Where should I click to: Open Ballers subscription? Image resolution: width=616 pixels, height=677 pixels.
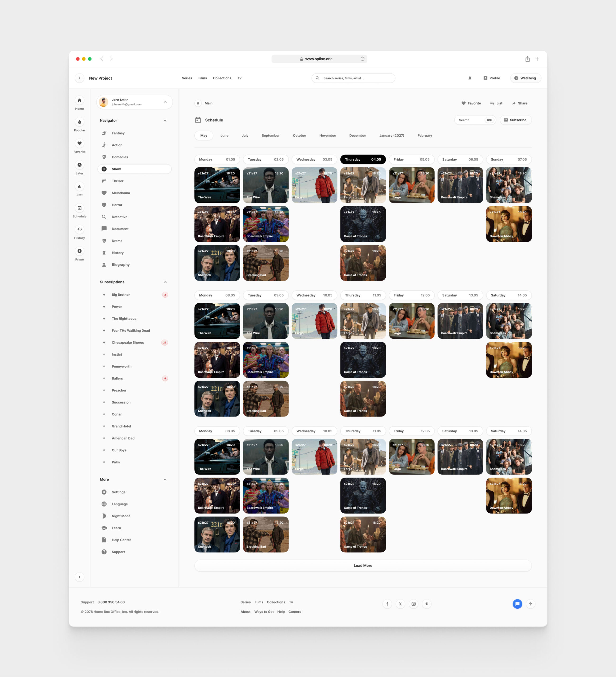click(x=134, y=378)
